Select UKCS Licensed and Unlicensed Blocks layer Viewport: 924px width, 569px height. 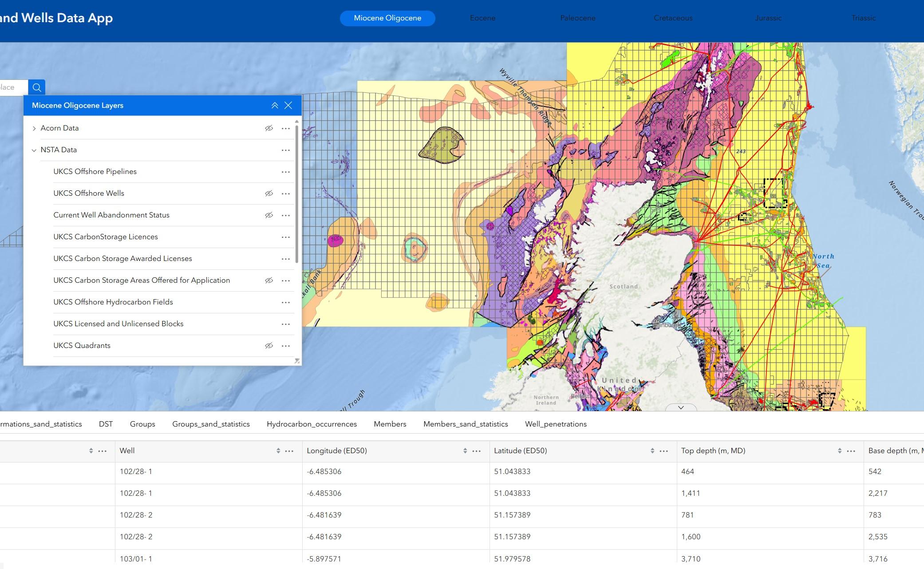(x=174, y=324)
